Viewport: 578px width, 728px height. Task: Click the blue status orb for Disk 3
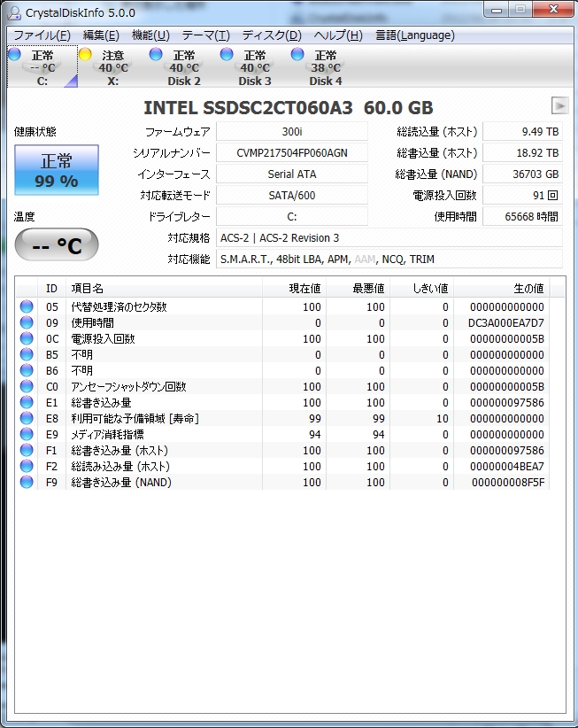227,54
